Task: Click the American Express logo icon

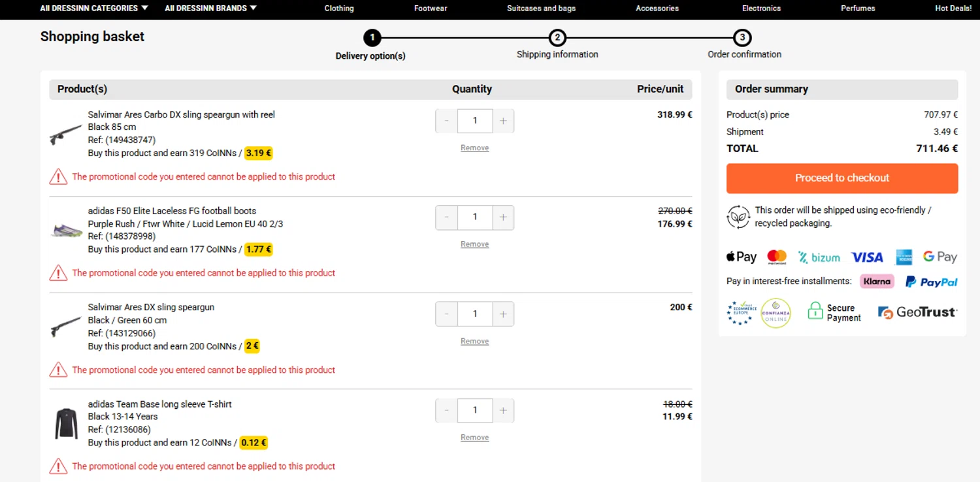Action: pyautogui.click(x=904, y=257)
